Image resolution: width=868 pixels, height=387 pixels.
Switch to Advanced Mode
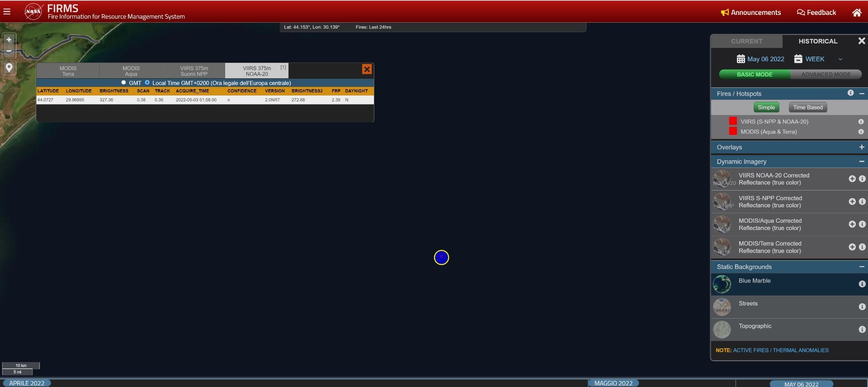click(x=826, y=75)
